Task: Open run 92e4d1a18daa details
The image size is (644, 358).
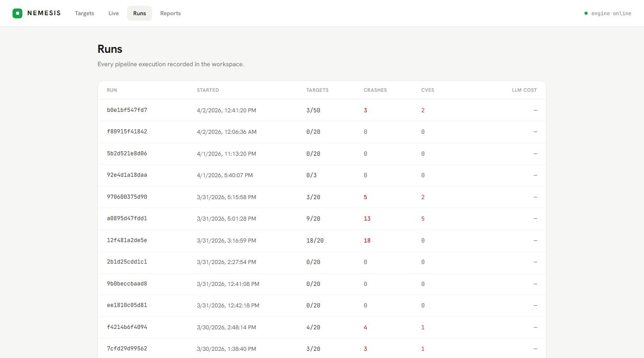Action: 322,175
